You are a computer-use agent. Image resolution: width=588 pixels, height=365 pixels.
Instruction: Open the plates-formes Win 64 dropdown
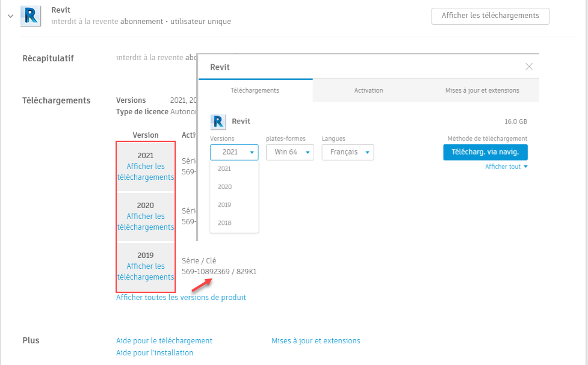(290, 152)
